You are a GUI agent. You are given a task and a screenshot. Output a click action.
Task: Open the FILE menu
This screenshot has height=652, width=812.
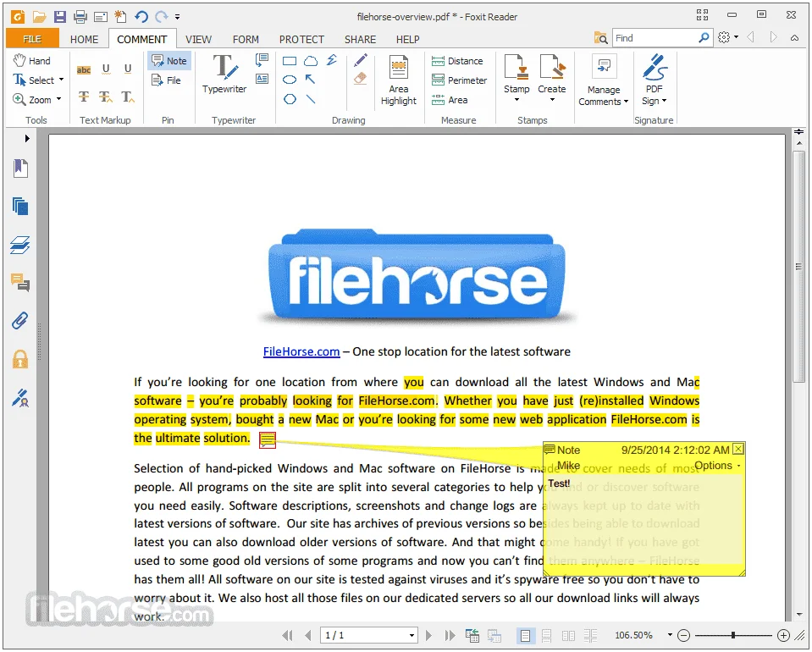tap(32, 39)
